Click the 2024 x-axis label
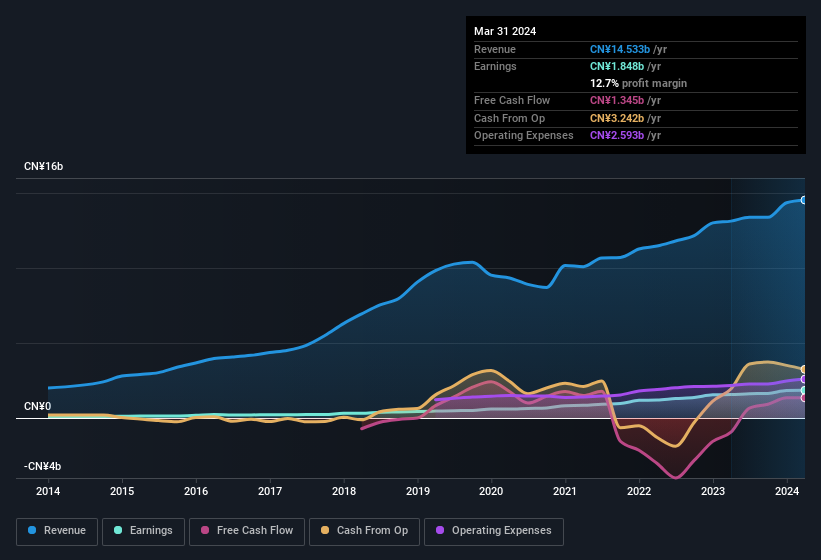Viewport: 821px width, 560px height. coord(787,491)
